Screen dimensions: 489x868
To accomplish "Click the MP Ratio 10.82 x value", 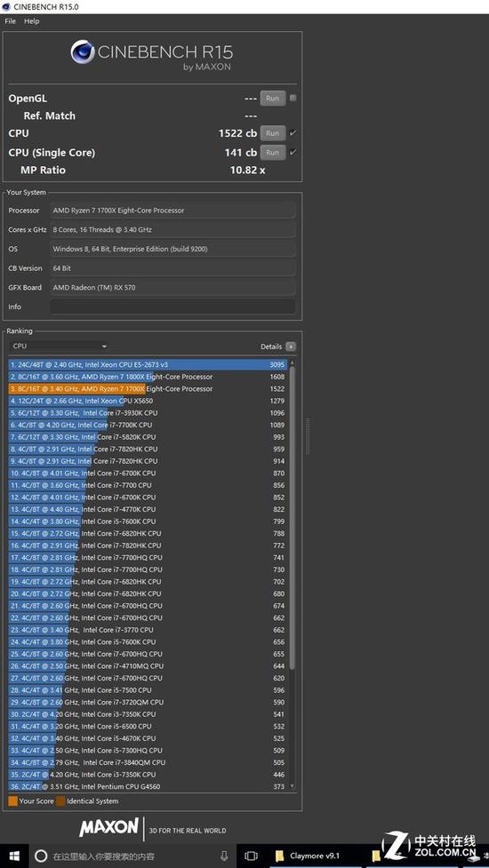I will click(x=247, y=170).
